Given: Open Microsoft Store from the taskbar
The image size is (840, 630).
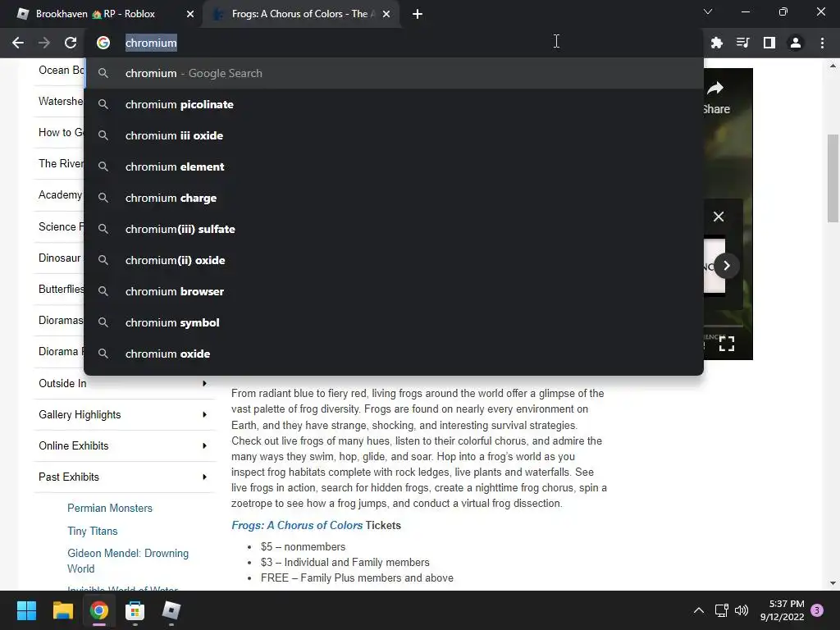Looking at the screenshot, I should 135,610.
